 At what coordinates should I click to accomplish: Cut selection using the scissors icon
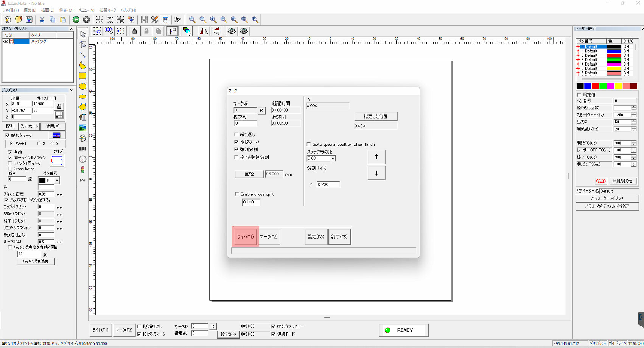coord(42,20)
